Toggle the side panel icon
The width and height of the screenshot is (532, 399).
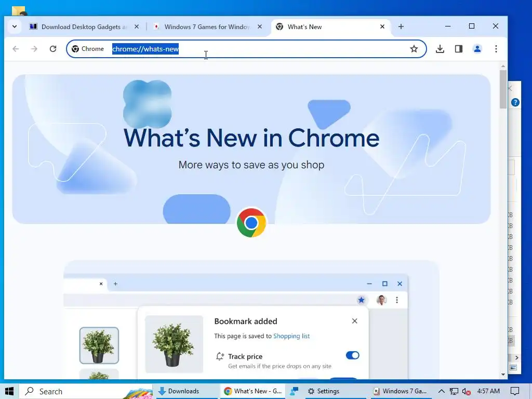459,49
